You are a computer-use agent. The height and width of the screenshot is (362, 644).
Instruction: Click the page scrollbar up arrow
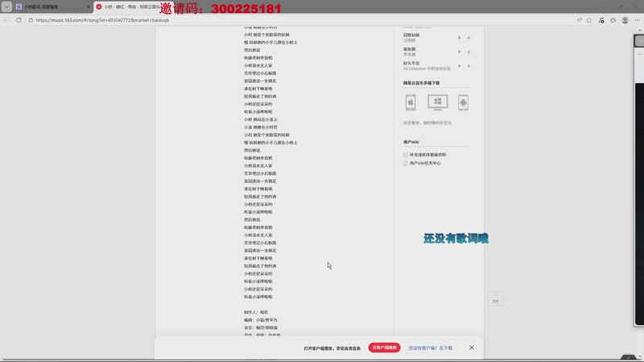pos(640,30)
